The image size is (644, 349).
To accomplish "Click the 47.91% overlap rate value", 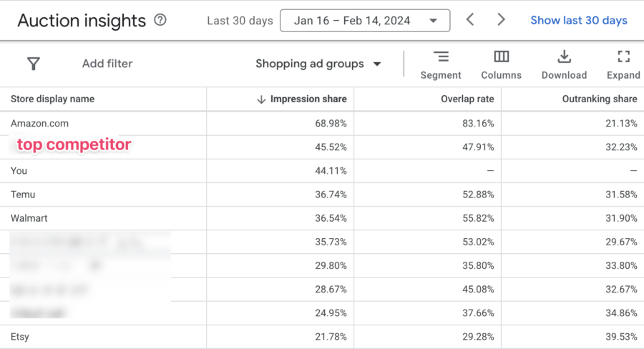I will tap(478, 147).
